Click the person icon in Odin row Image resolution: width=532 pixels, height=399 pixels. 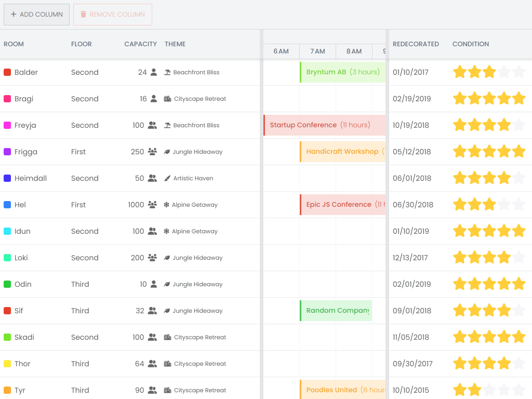[x=154, y=284]
